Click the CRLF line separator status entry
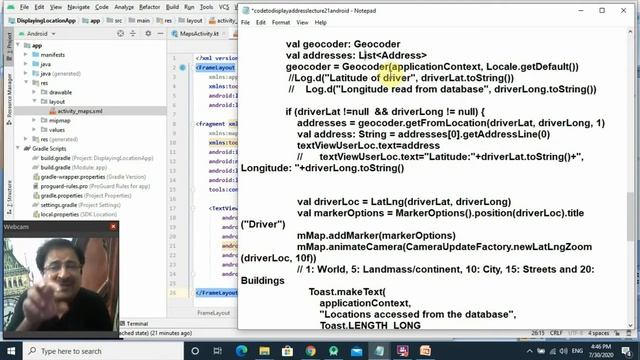This screenshot has height=360, width=640. tap(556, 333)
